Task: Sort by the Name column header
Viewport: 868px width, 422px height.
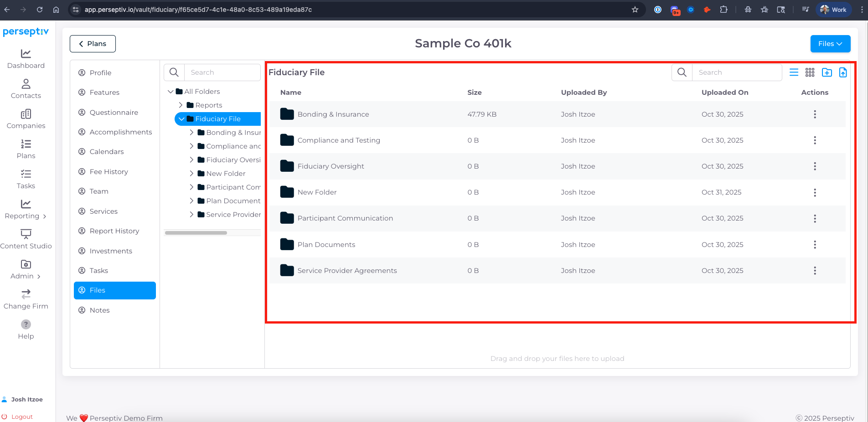Action: point(290,93)
